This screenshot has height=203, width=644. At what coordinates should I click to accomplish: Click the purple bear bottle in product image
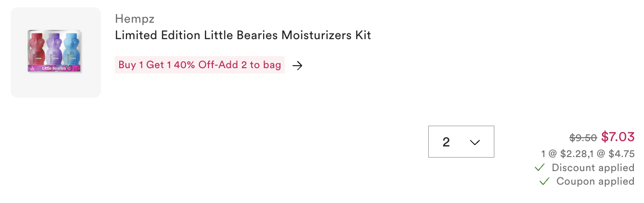point(53,49)
